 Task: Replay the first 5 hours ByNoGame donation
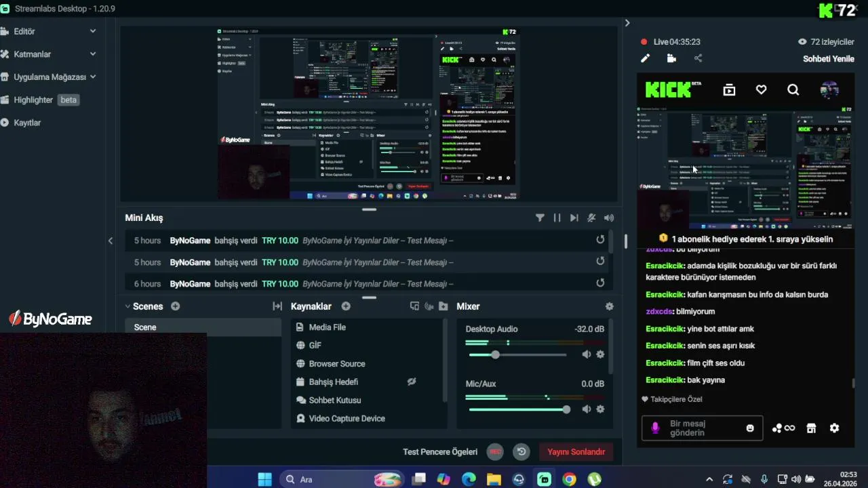(x=600, y=240)
